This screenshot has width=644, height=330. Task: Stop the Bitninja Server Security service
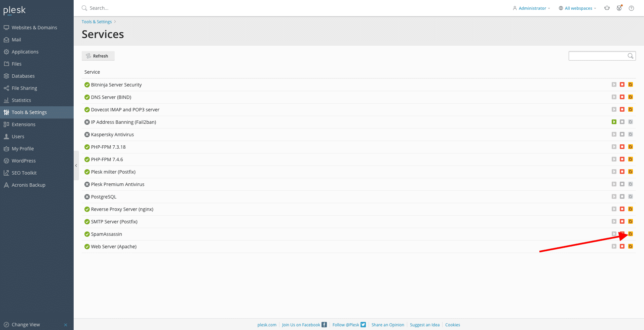622,85
